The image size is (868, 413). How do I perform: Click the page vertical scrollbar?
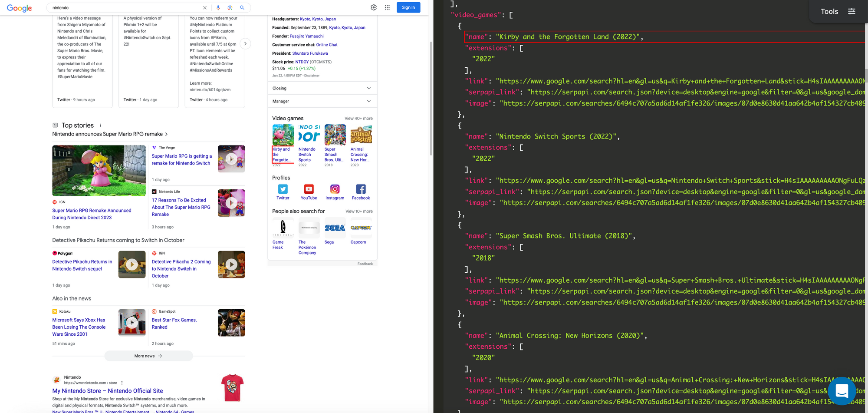[431, 99]
